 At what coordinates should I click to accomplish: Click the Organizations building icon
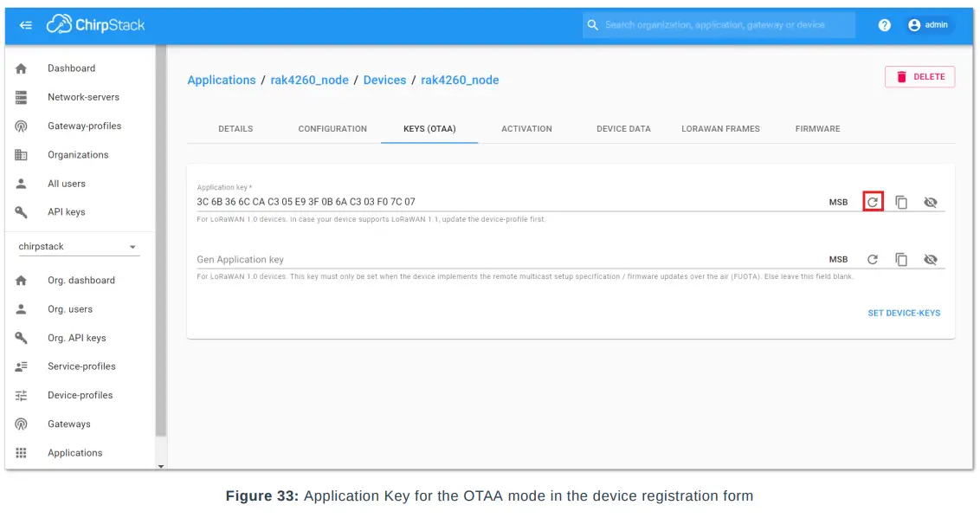pos(22,154)
